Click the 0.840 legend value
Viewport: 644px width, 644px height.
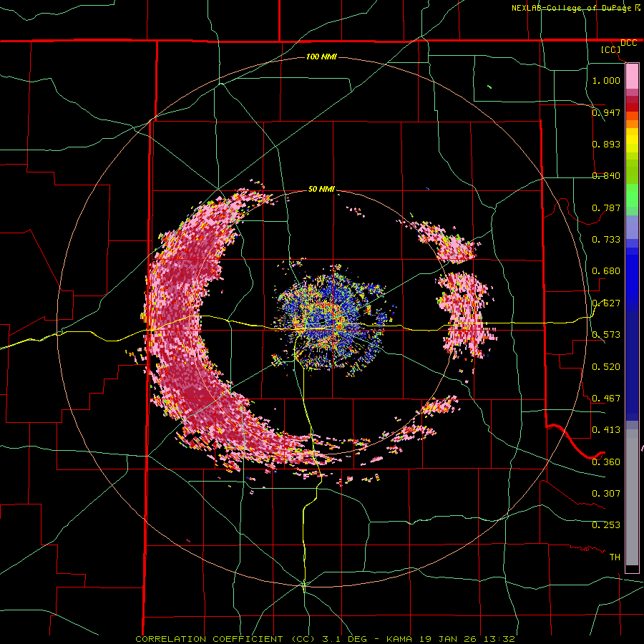pyautogui.click(x=606, y=175)
